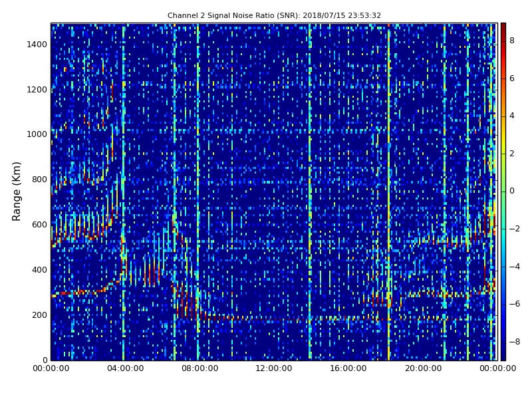Click the 20:00:00 time axis label
The width and height of the screenshot is (532, 399).
[x=423, y=368]
